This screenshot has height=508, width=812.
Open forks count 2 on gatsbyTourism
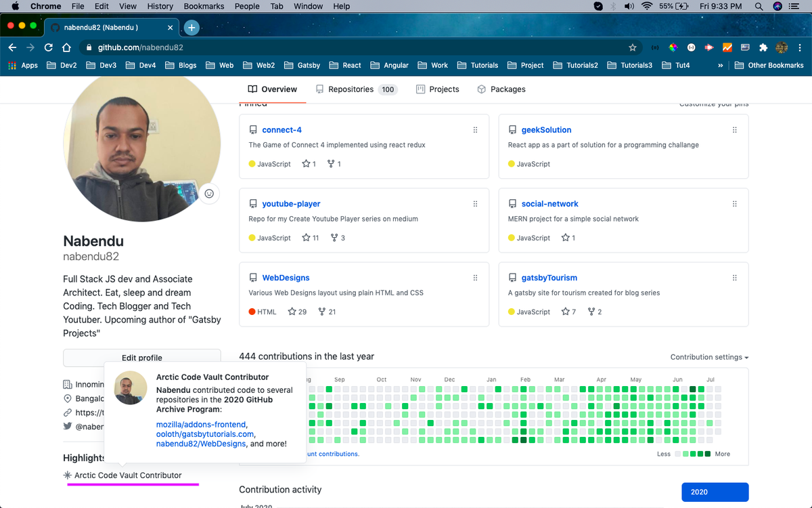[595, 312]
